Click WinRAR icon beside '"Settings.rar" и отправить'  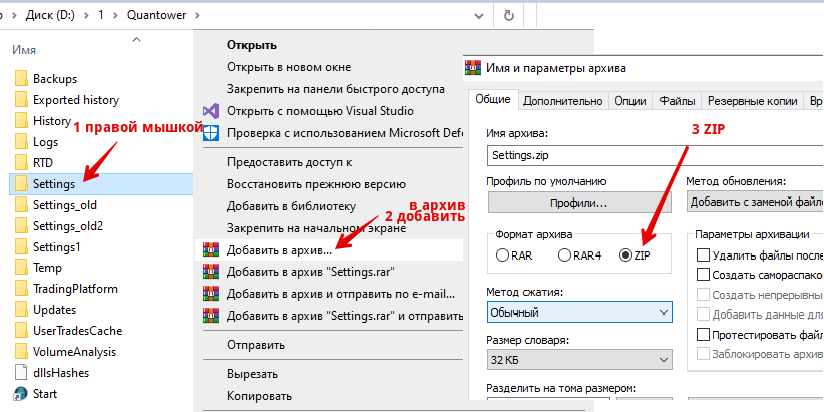coord(210,316)
